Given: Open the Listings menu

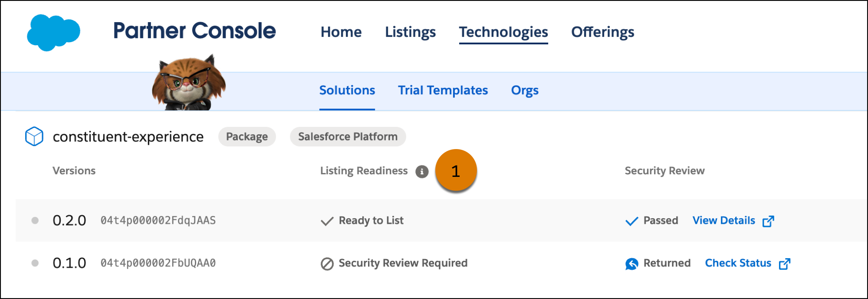Looking at the screenshot, I should click(411, 32).
